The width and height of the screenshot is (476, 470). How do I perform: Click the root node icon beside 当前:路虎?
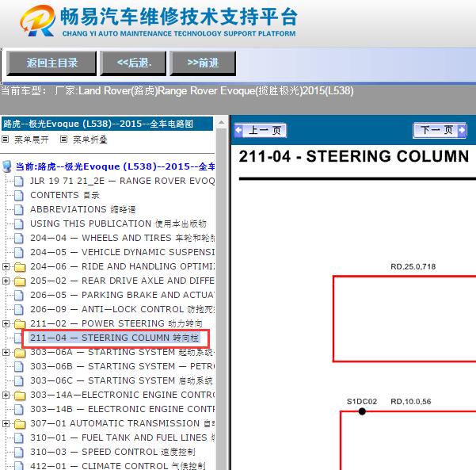pyautogui.click(x=6, y=166)
